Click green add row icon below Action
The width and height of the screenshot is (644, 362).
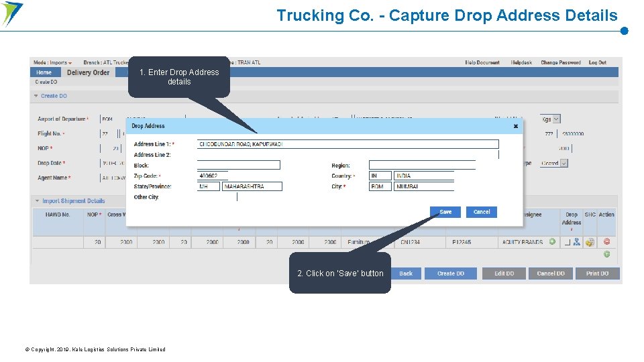[x=606, y=254]
